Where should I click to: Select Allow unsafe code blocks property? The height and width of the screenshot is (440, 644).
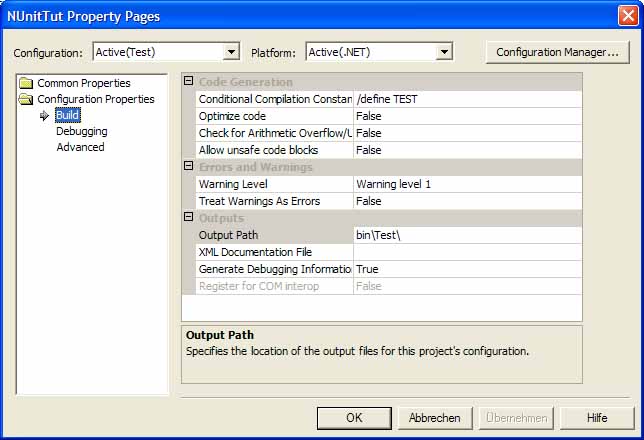click(x=274, y=150)
